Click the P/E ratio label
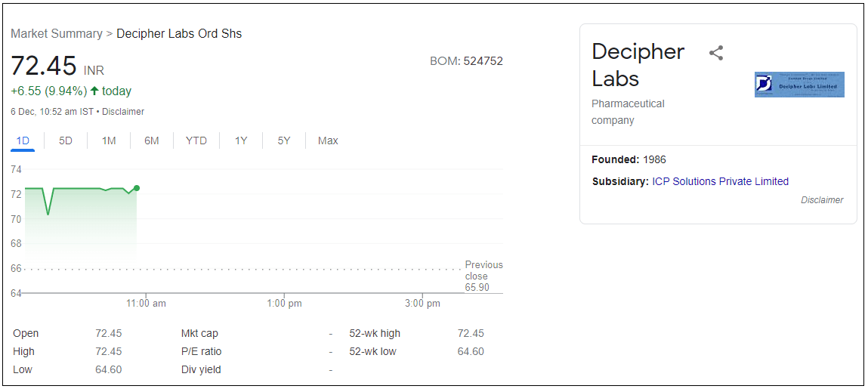868x389 pixels. pyautogui.click(x=201, y=351)
